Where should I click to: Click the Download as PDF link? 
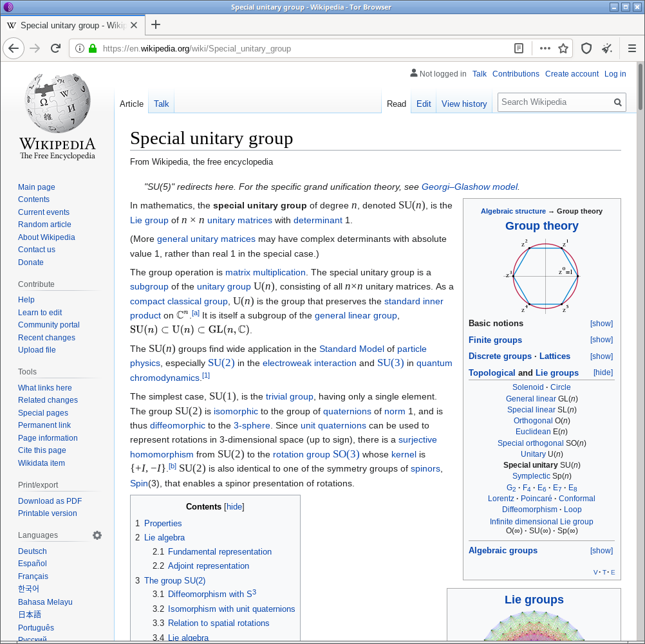click(x=50, y=501)
